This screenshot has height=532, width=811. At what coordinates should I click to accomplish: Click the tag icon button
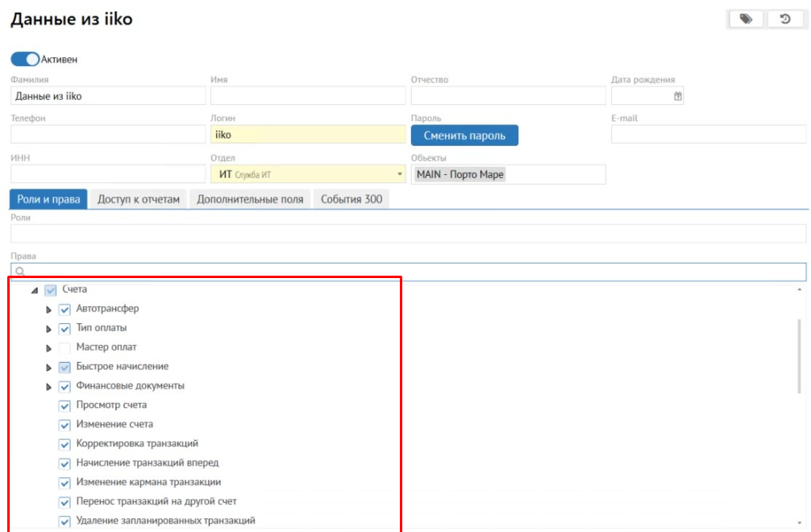(x=746, y=19)
